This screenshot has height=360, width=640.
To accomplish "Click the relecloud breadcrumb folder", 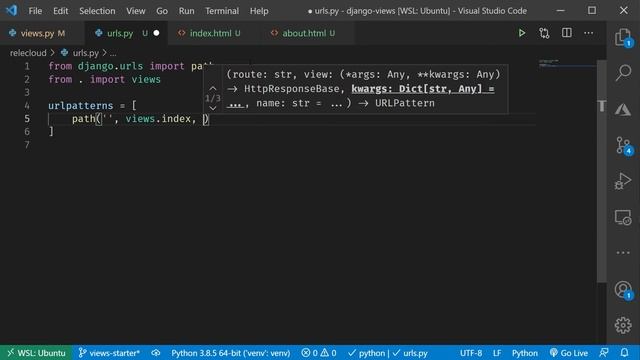I will pyautogui.click(x=28, y=53).
